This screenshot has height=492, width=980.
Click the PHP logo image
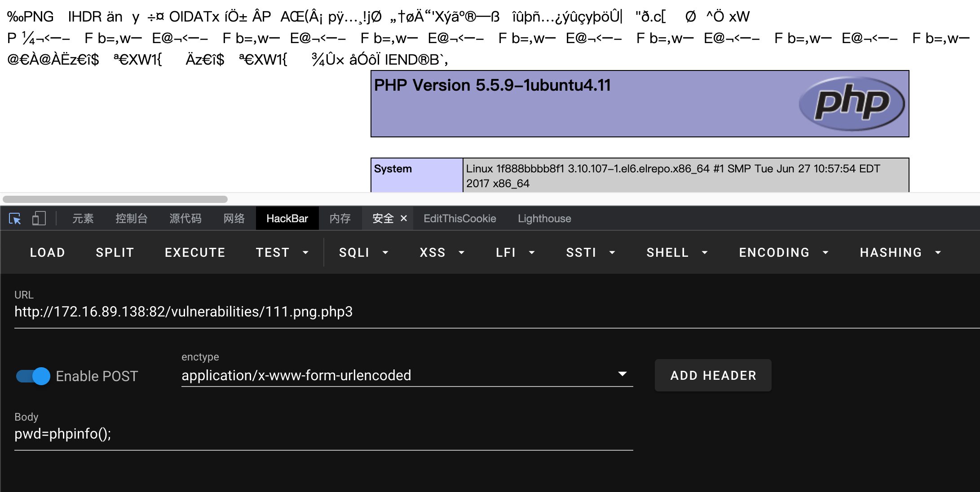[x=852, y=104]
